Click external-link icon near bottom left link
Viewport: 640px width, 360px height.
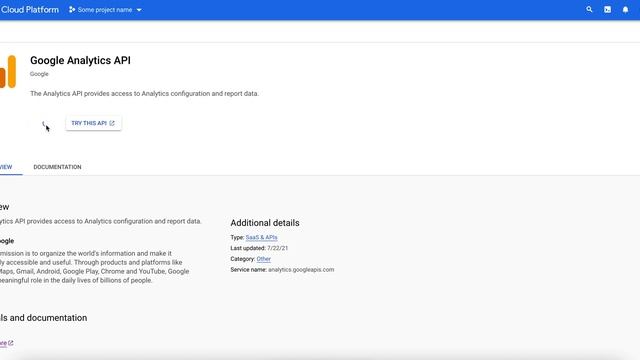(x=11, y=343)
